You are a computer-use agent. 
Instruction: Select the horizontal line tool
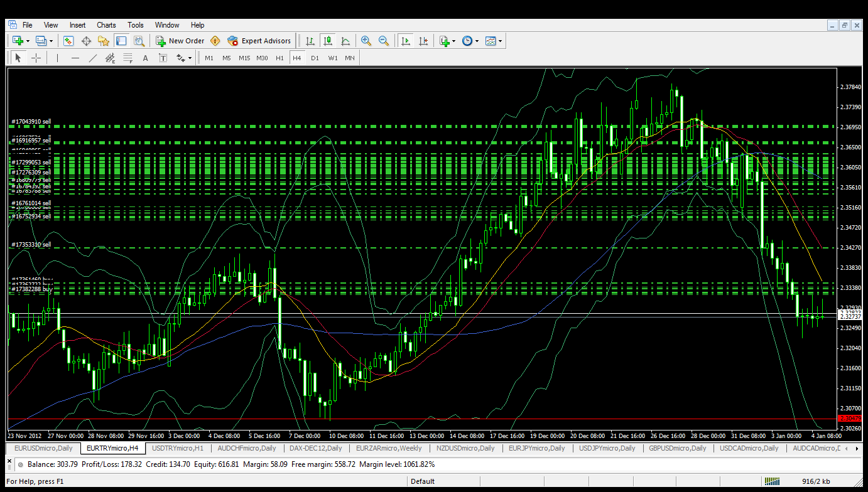coord(75,58)
